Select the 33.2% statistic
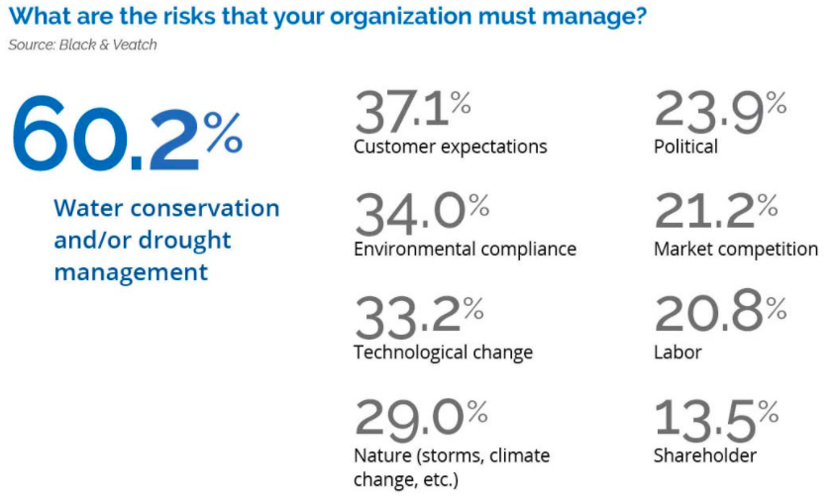832x504 pixels. tap(419, 317)
